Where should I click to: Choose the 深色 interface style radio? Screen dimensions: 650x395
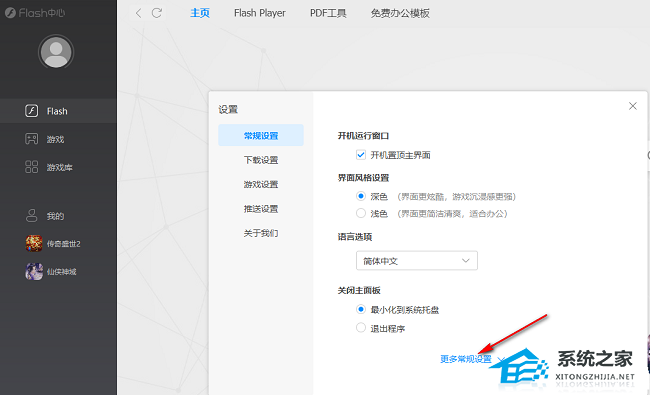click(x=361, y=196)
